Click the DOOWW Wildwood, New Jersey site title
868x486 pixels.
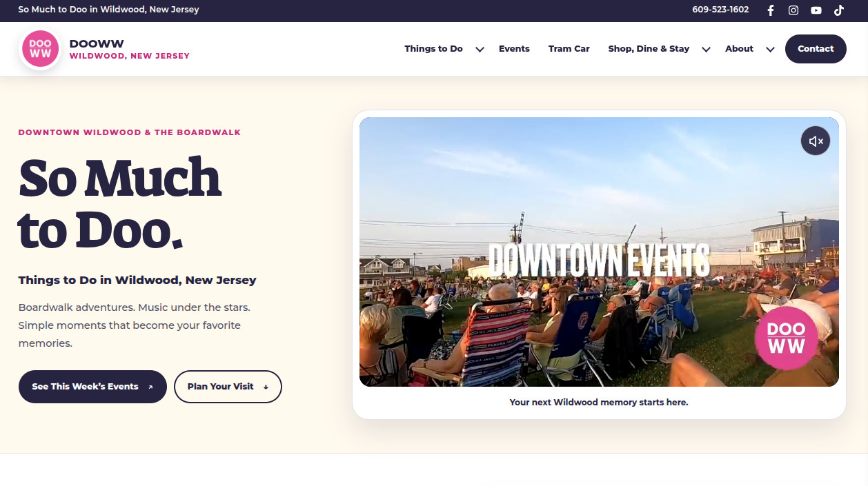pos(129,49)
